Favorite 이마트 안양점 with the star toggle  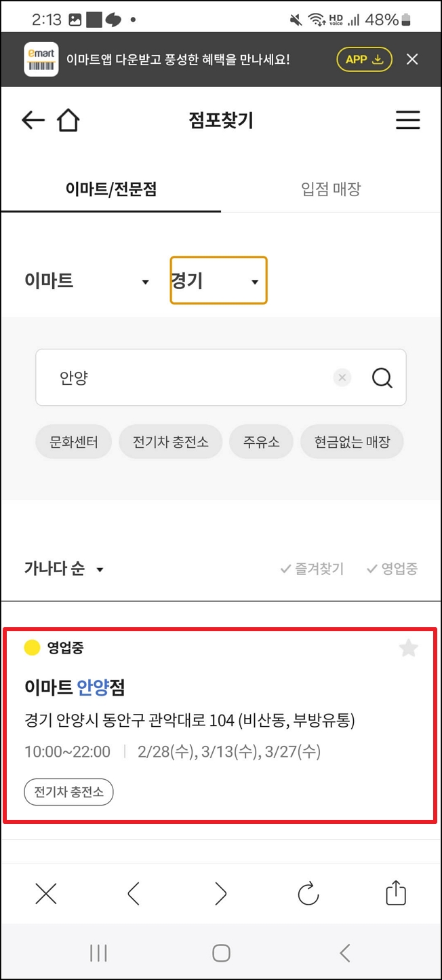(x=408, y=648)
